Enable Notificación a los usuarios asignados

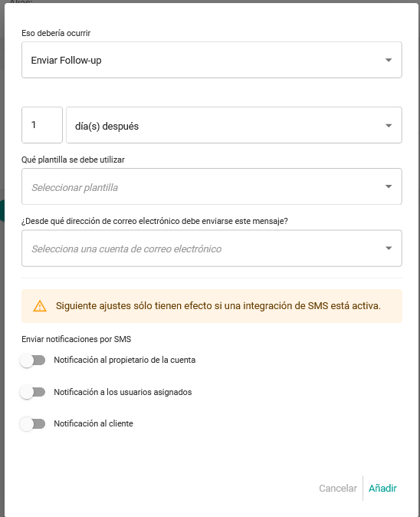click(33, 392)
